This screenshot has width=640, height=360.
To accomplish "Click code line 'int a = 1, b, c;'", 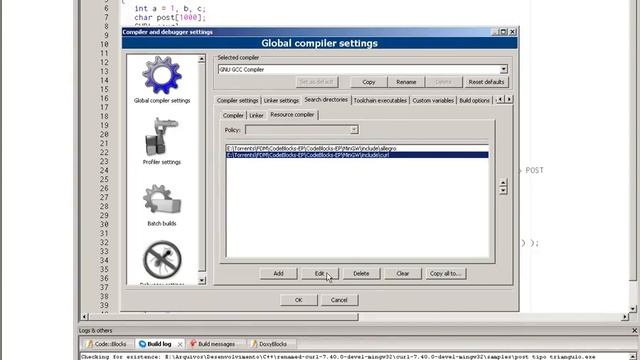I will [x=170, y=8].
